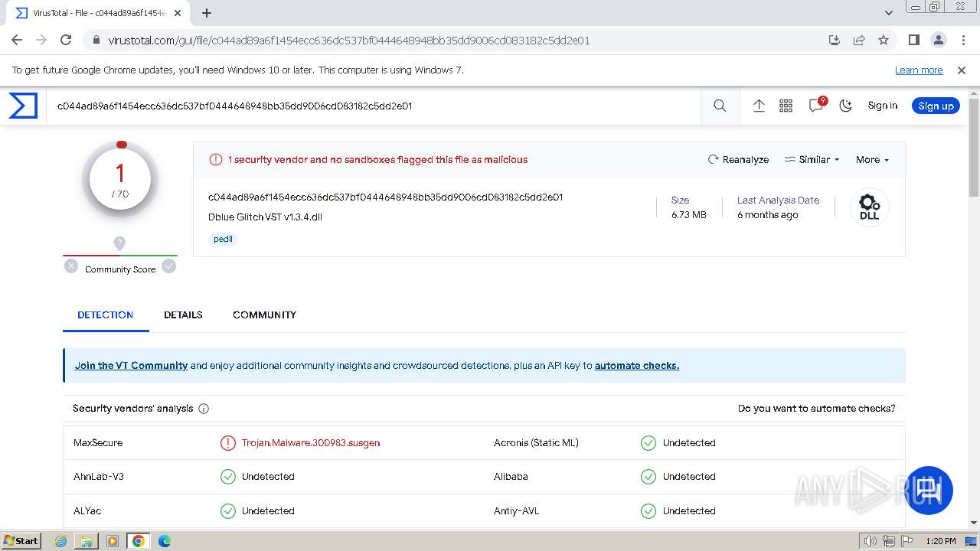The image size is (980, 551).
Task: Open the apps grid icon
Action: [786, 106]
